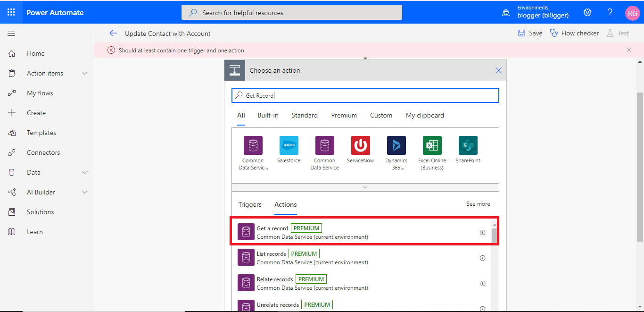Screen dimensions: 644x312
Task: Select the Excel Online (Business) connector
Action: pyautogui.click(x=432, y=145)
